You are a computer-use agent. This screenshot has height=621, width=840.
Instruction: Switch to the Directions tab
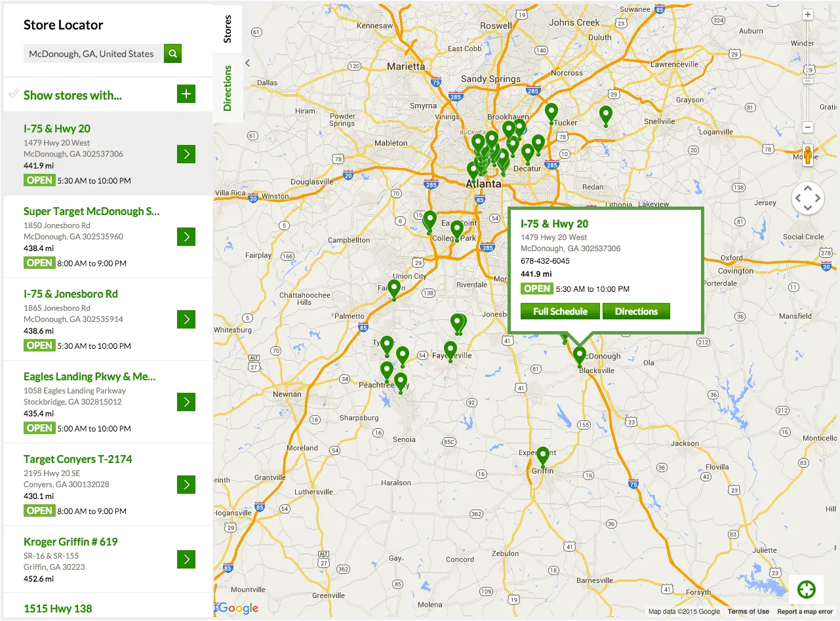coord(228,89)
